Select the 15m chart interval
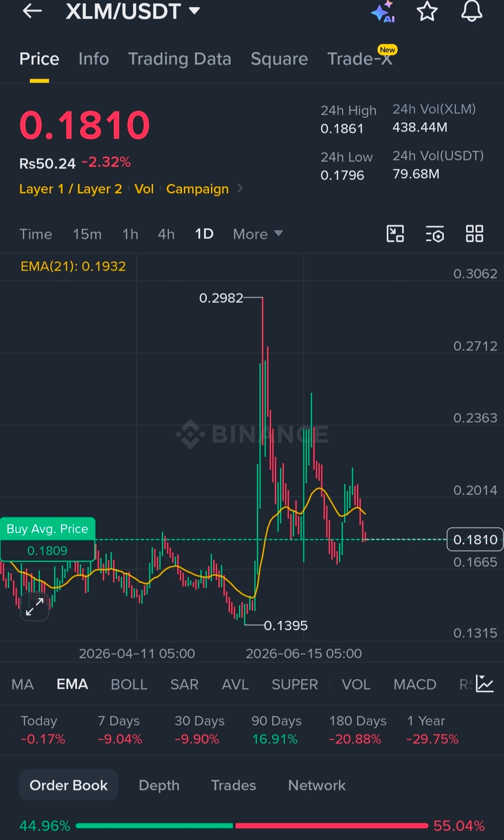Image resolution: width=504 pixels, height=840 pixels. [87, 234]
